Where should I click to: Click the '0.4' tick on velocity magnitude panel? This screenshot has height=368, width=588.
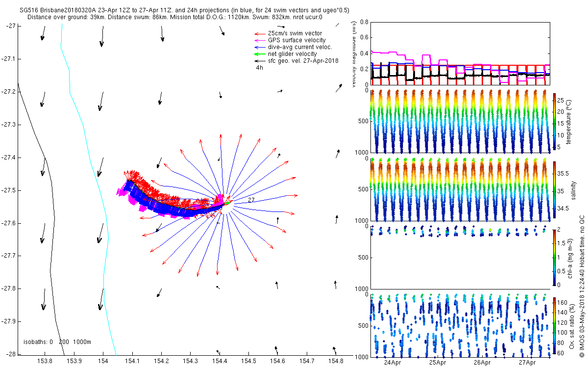(x=364, y=53)
